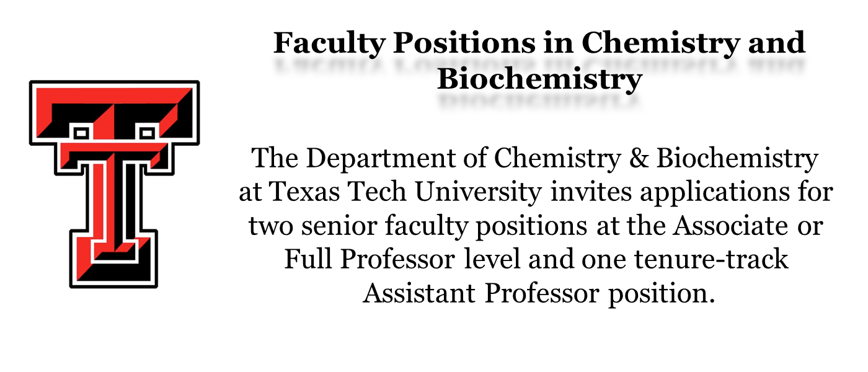
Task: Open the Faculty Positions heading
Action: point(539,61)
